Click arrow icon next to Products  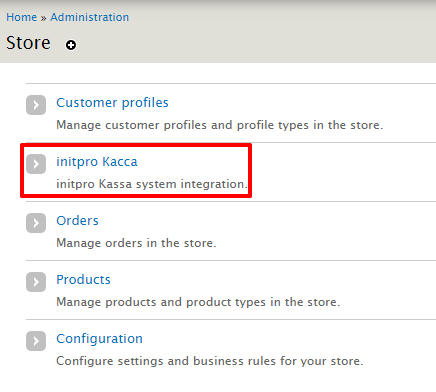click(x=36, y=282)
